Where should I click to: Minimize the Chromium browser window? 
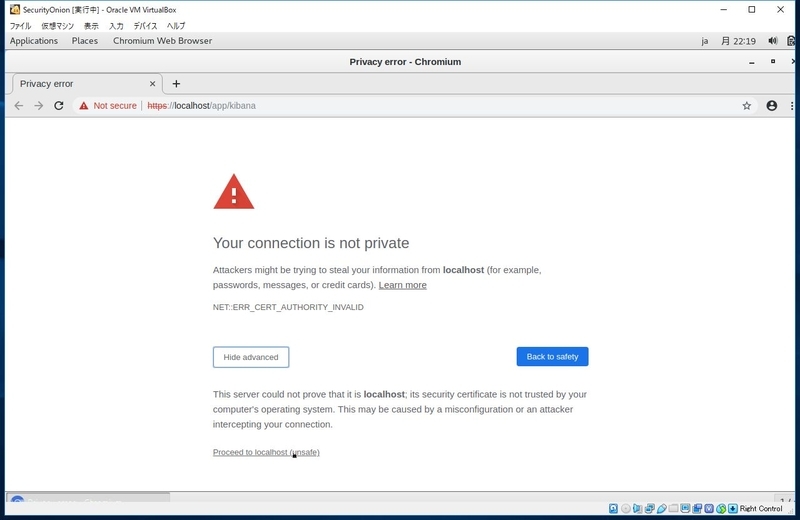[x=752, y=62]
